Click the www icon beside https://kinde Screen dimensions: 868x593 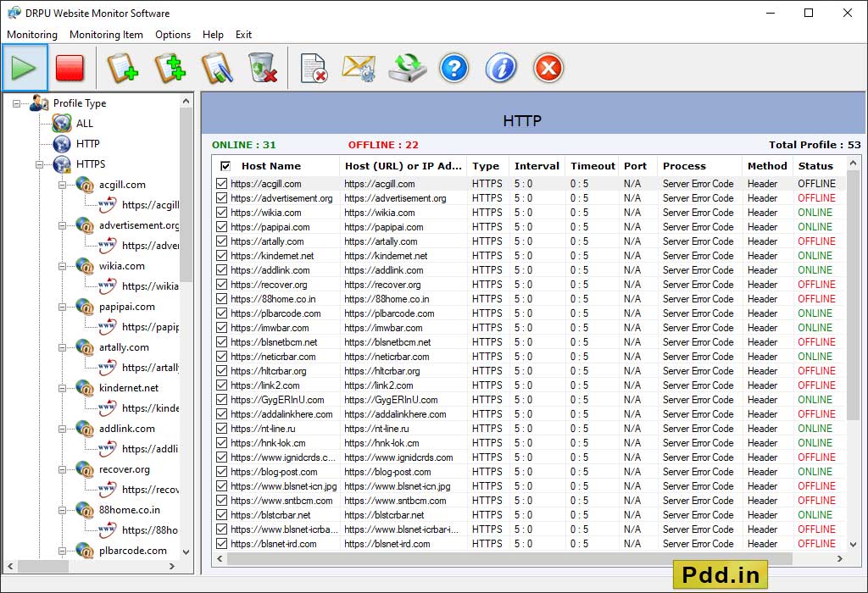tap(108, 408)
